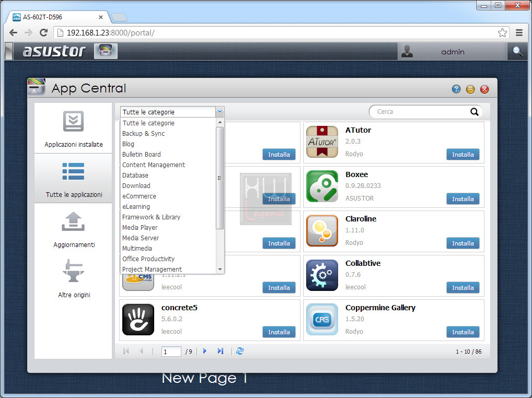Viewport: 532px width, 398px height.
Task: Select Tutte le applicazioni list icon
Action: tap(73, 171)
